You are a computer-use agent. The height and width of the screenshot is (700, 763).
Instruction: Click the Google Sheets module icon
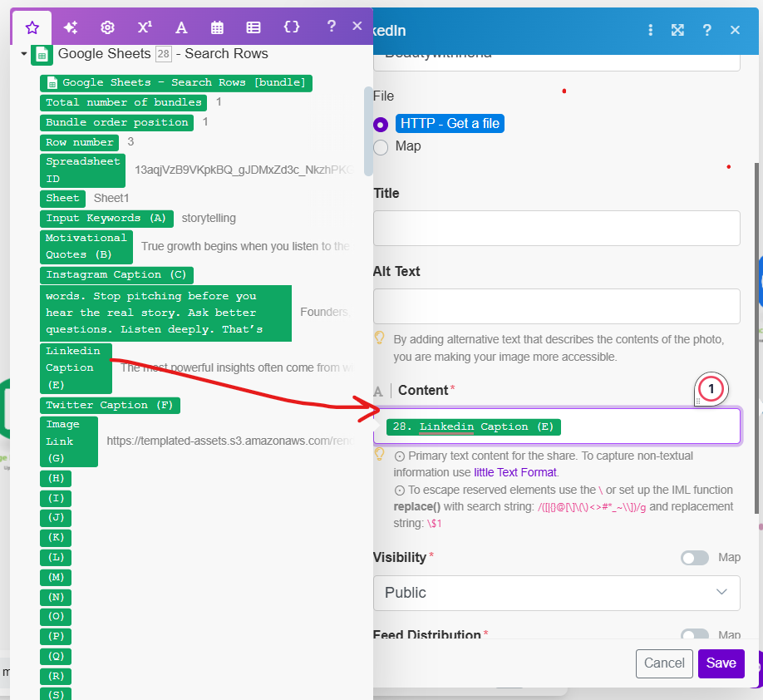click(x=42, y=55)
